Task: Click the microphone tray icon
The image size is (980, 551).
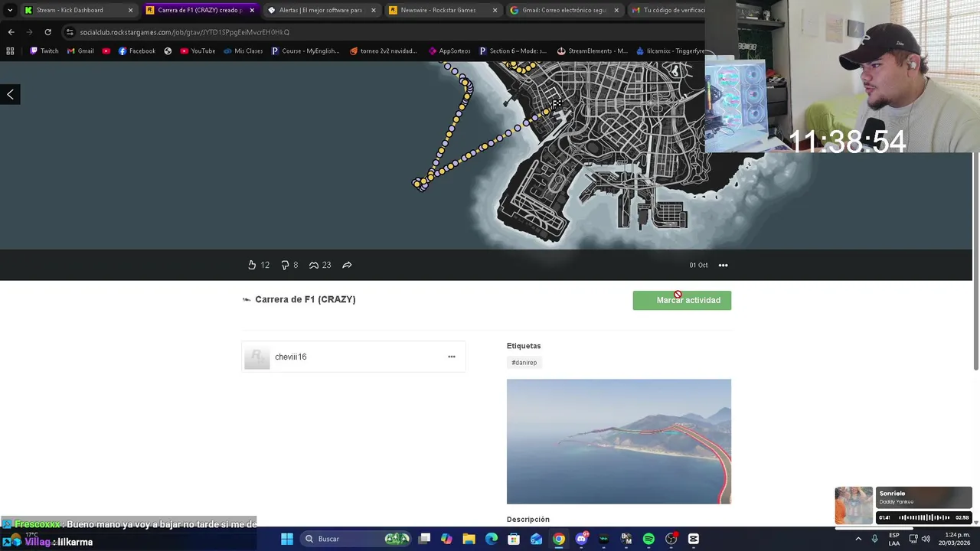Action: [874, 539]
